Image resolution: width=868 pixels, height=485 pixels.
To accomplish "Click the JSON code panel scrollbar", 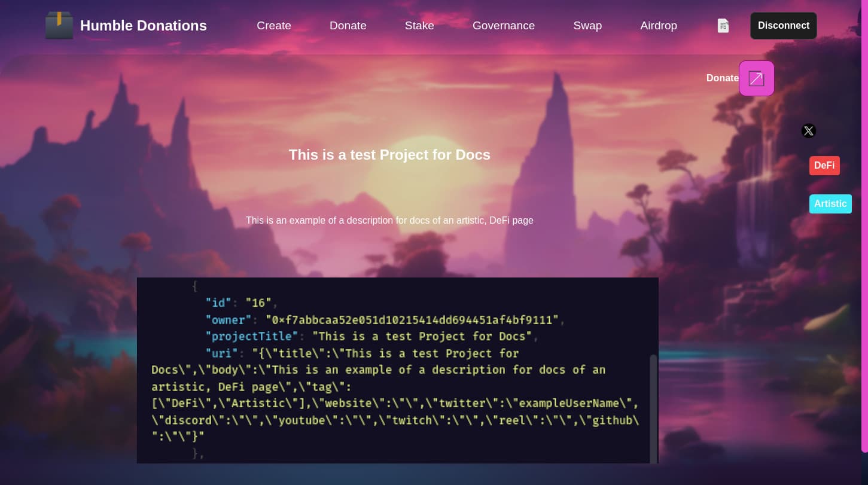I will pyautogui.click(x=653, y=408).
